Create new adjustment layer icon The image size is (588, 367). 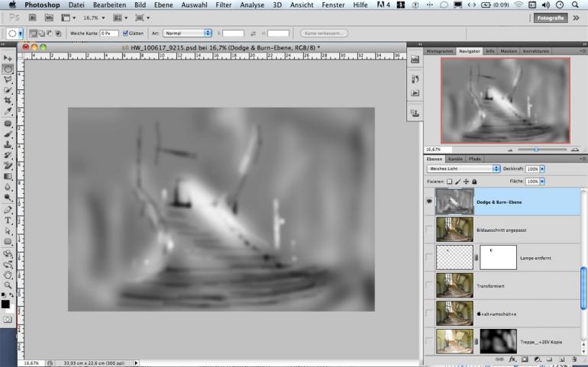point(537,359)
